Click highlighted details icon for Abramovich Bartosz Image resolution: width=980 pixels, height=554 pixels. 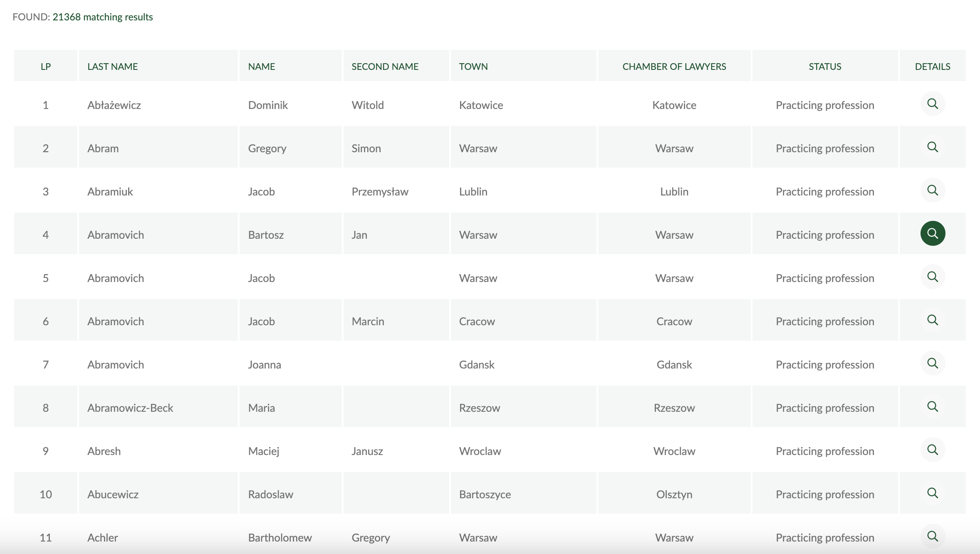point(933,233)
